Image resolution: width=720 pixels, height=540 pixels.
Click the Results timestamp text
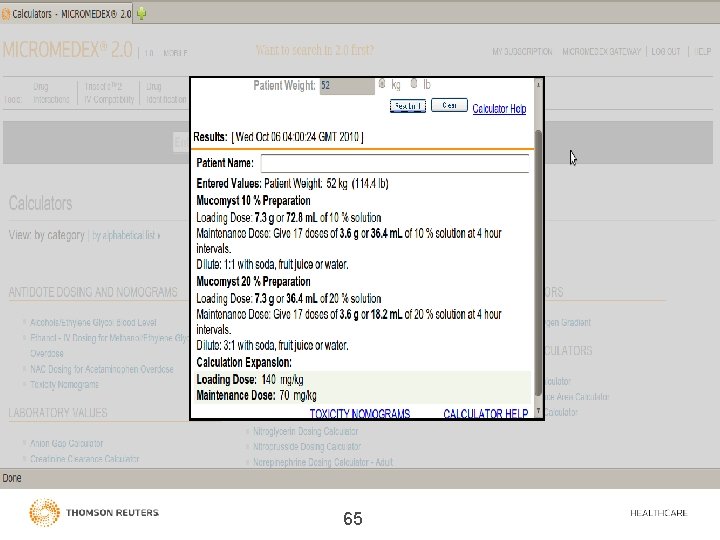pyautogui.click(x=298, y=137)
